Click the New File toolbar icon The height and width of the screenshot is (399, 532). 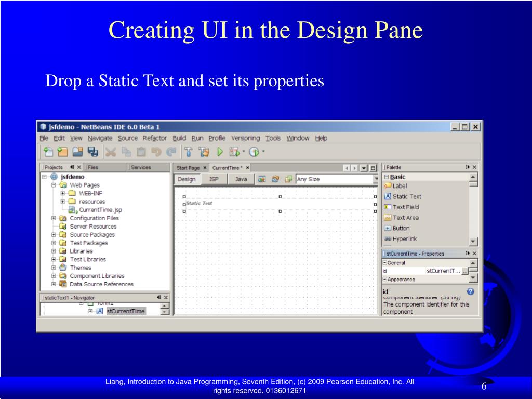[48, 152]
